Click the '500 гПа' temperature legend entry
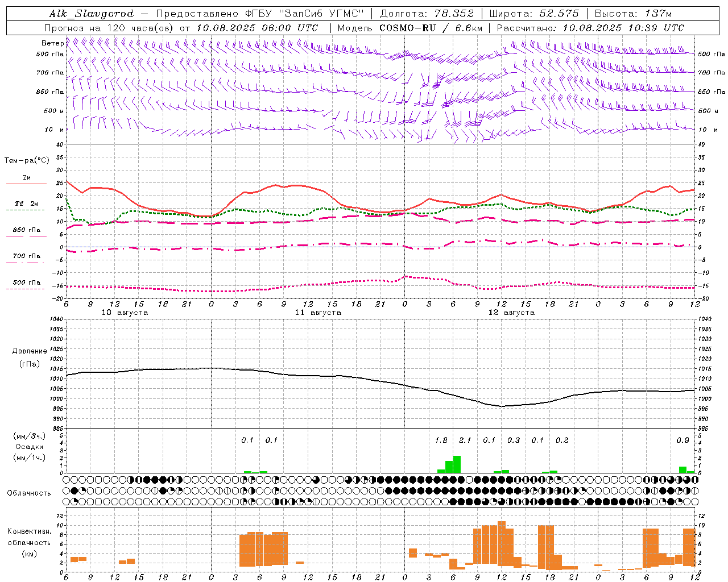Viewport: 728px width, 582px height. coord(26,283)
